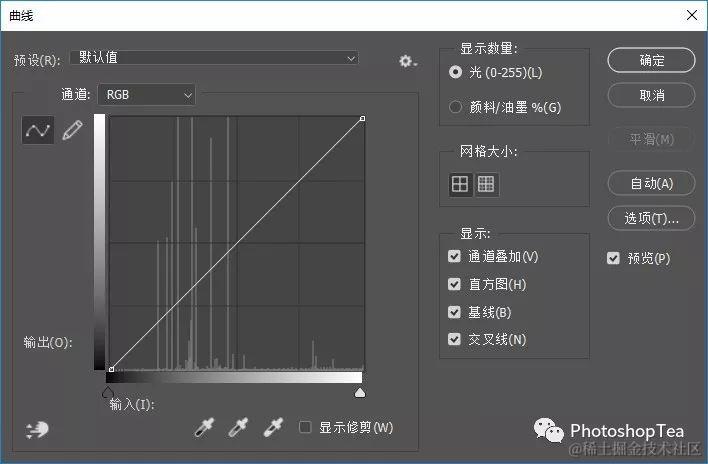Open the 选项(T)... button
708x464 pixels.
click(x=651, y=218)
